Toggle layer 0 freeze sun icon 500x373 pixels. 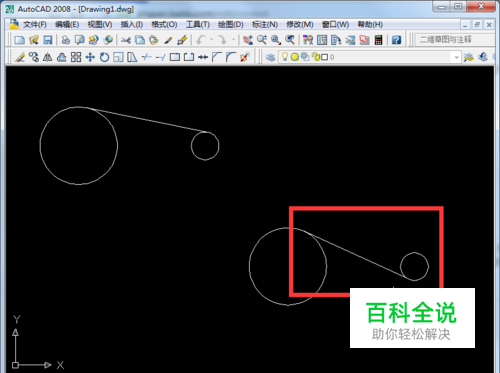(295, 57)
